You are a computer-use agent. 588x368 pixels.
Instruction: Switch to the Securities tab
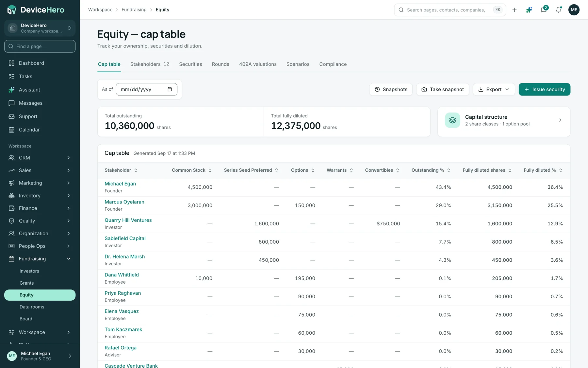click(x=190, y=64)
